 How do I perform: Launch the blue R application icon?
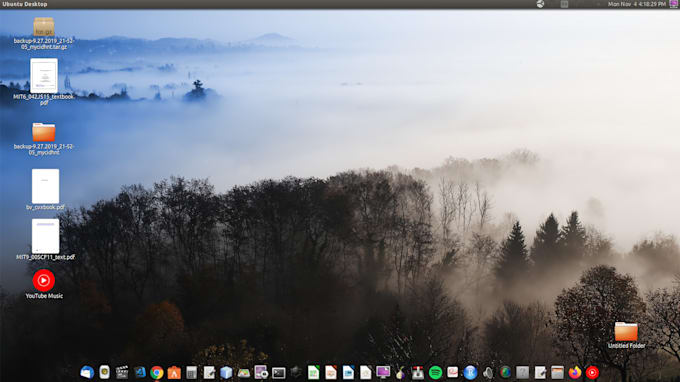click(470, 372)
